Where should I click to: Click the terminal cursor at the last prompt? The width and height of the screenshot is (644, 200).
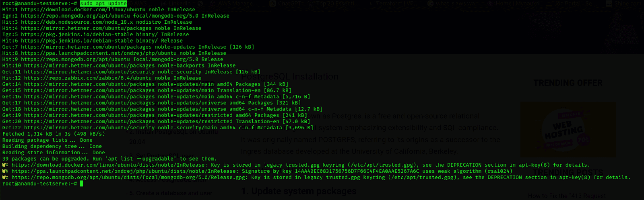[x=82, y=184]
